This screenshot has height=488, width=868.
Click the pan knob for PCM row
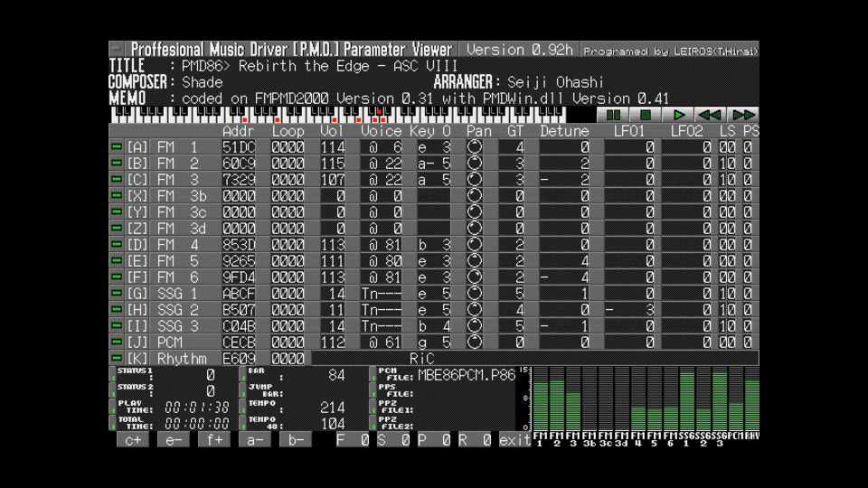(x=475, y=342)
